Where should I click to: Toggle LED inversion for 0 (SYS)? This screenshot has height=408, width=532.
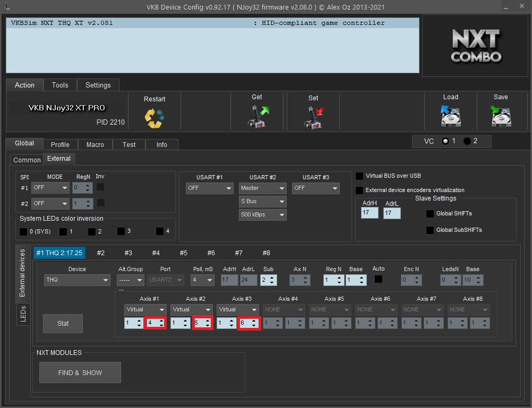click(x=23, y=232)
